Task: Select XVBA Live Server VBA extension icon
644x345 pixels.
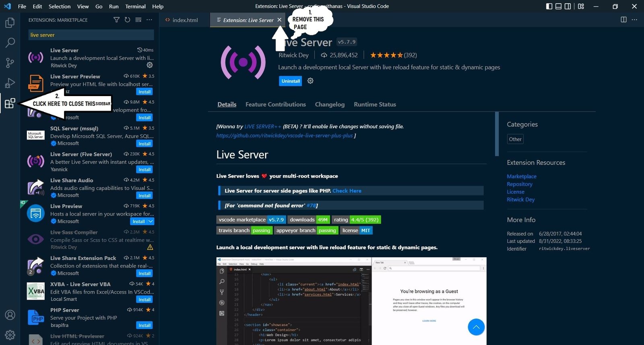Action: 36,291
